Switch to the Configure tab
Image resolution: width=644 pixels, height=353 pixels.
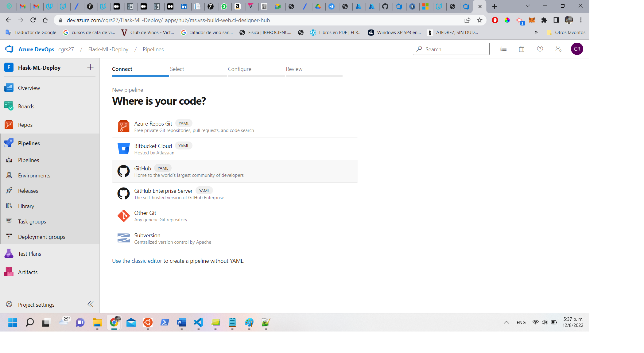[x=239, y=69]
